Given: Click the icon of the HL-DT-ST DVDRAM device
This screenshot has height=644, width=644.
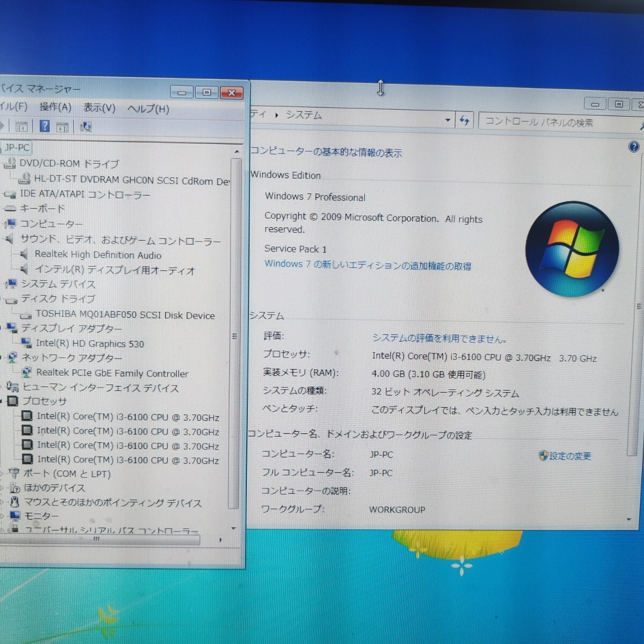Looking at the screenshot, I should coord(24,178).
